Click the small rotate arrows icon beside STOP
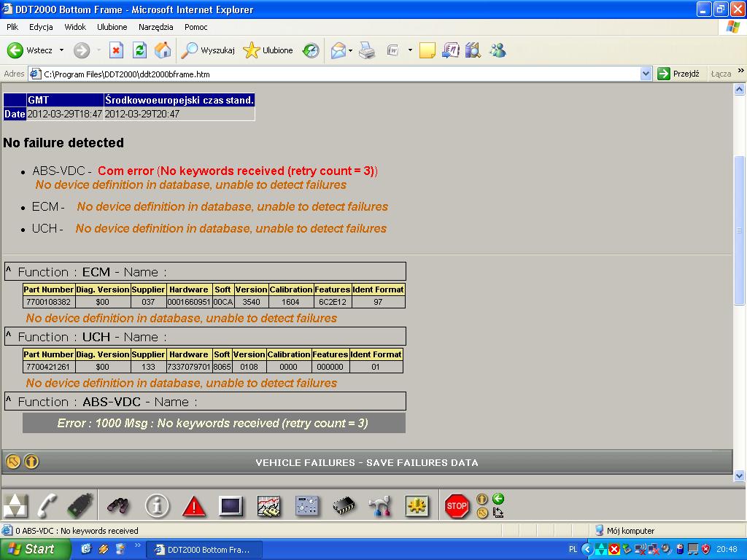This screenshot has height=560, width=747. pos(498,513)
